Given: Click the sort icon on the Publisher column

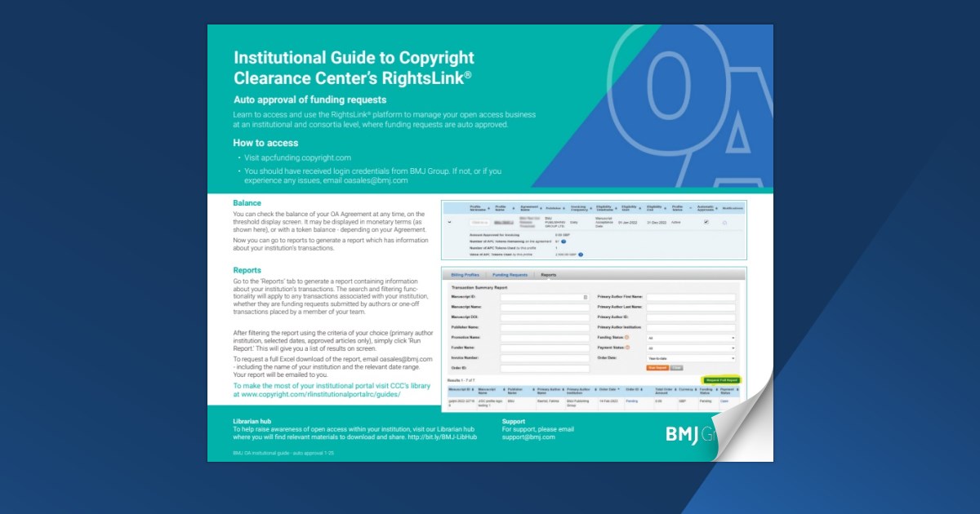Looking at the screenshot, I should click(565, 208).
